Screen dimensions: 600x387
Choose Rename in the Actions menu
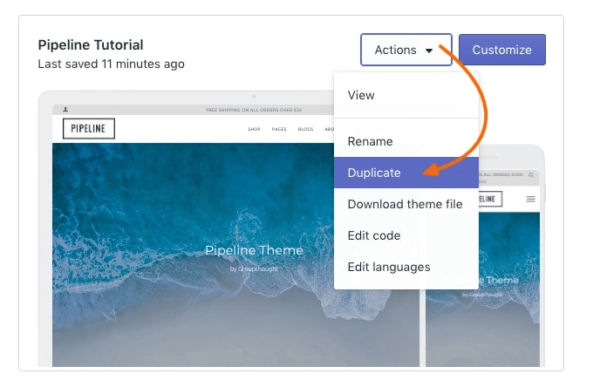pos(406,142)
